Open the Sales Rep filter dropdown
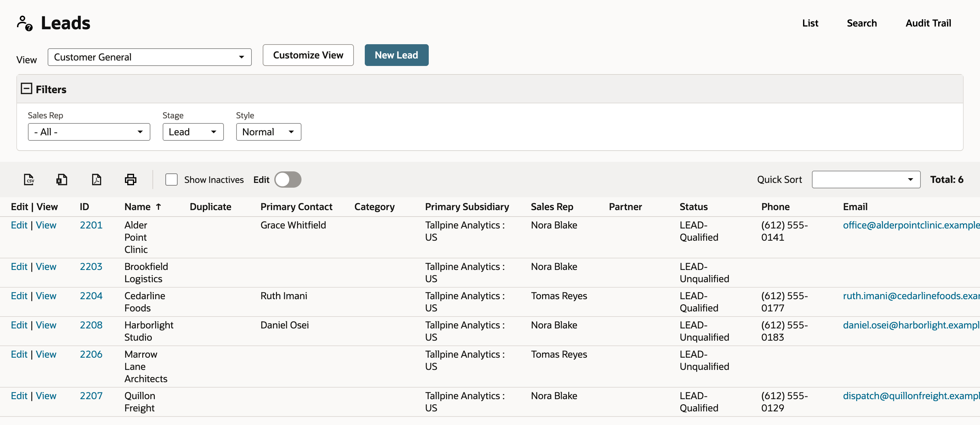This screenshot has width=980, height=425. click(89, 132)
